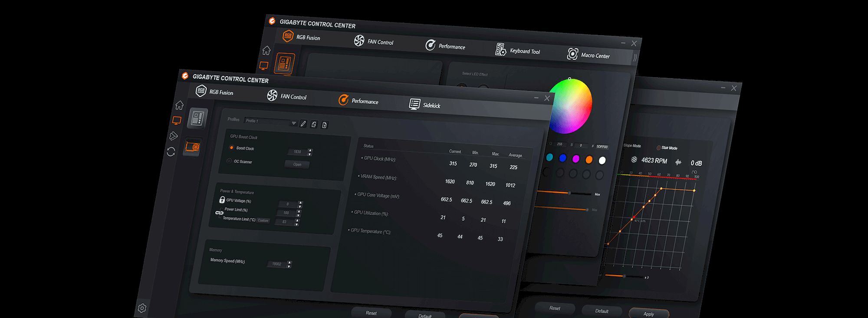Switch to RGB Fusion tab in front window
Image resolution: width=868 pixels, height=318 pixels.
(x=214, y=92)
